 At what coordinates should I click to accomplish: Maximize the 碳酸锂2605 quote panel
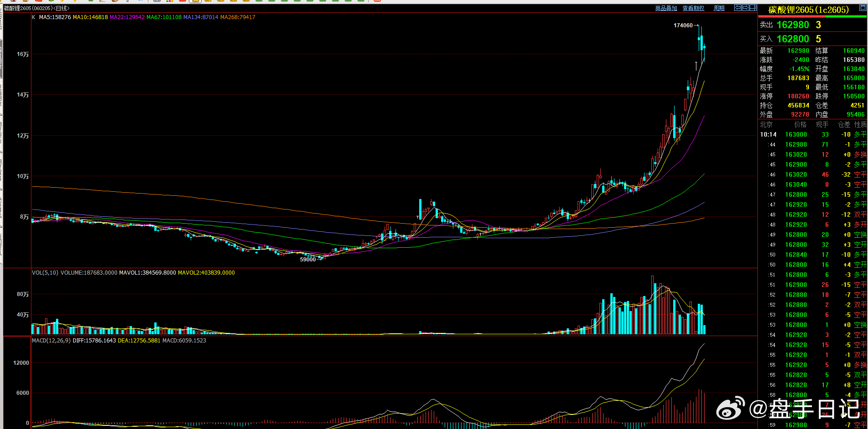click(863, 8)
